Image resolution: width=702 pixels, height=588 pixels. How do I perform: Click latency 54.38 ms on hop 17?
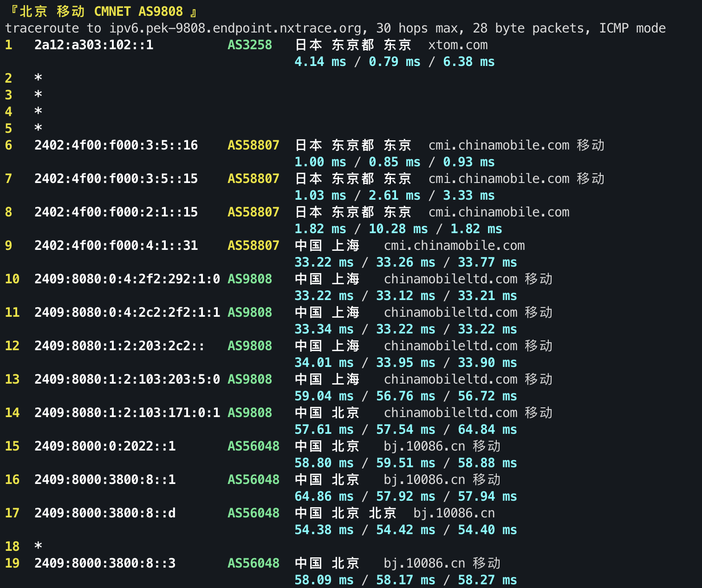[x=324, y=530]
